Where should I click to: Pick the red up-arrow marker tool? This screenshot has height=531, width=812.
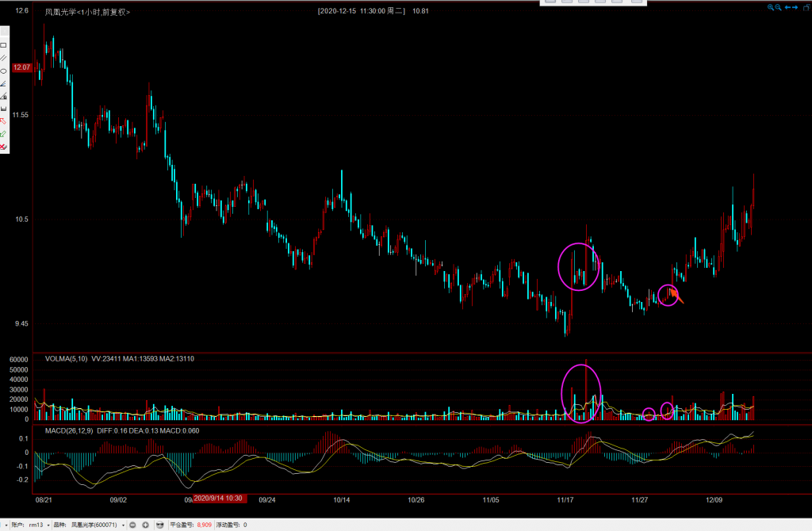tap(4, 121)
